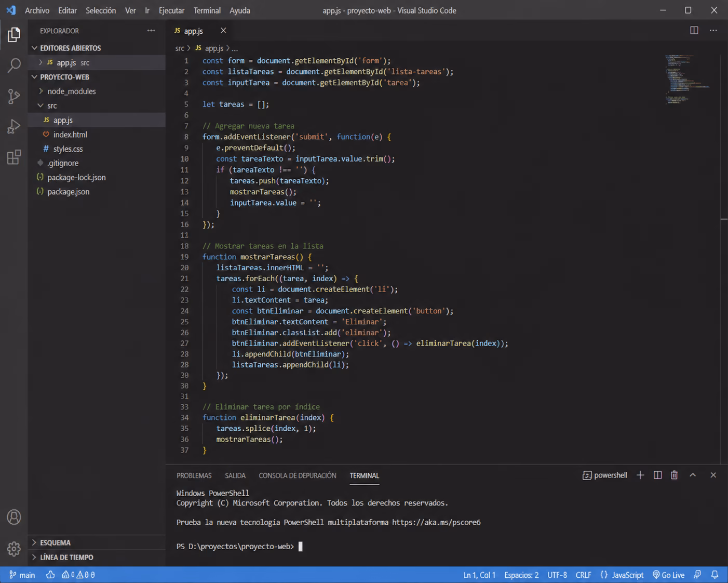Click the code minimap overview
This screenshot has height=583, width=728.
(x=687, y=79)
